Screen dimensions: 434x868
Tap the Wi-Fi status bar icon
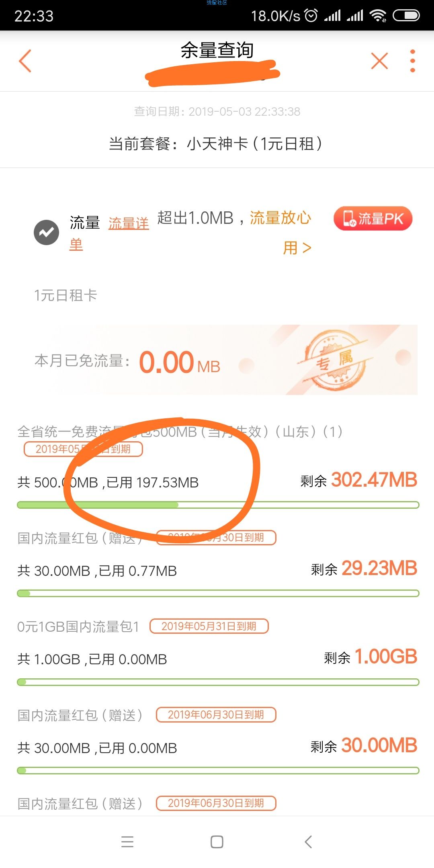pyautogui.click(x=378, y=16)
